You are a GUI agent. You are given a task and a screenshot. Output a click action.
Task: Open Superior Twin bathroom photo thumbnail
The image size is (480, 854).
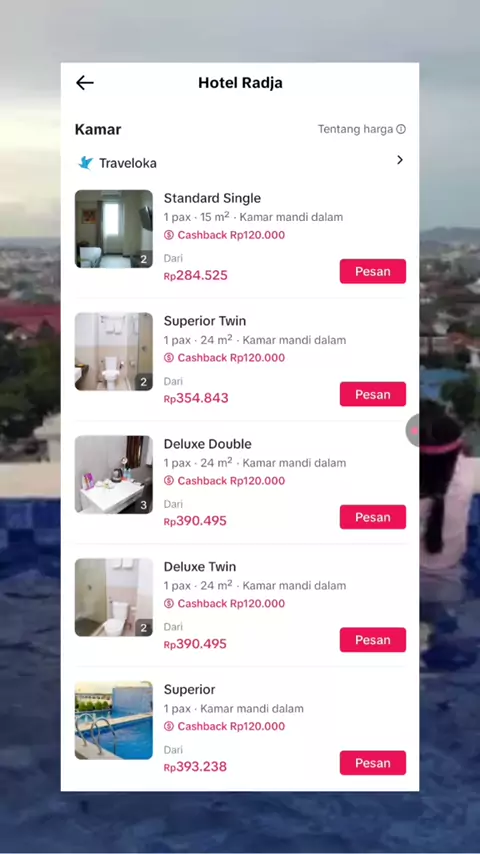pyautogui.click(x=114, y=351)
